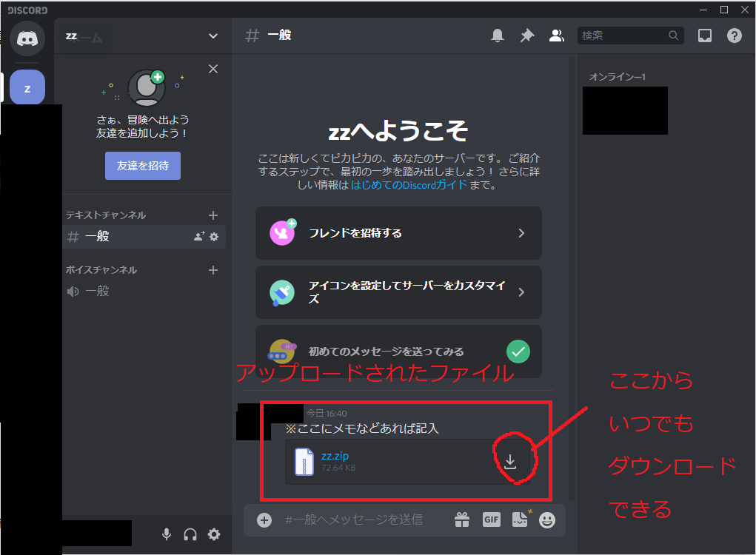Click the avatar with plus badge
Image resolution: width=756 pixels, height=555 pixels.
click(x=147, y=87)
